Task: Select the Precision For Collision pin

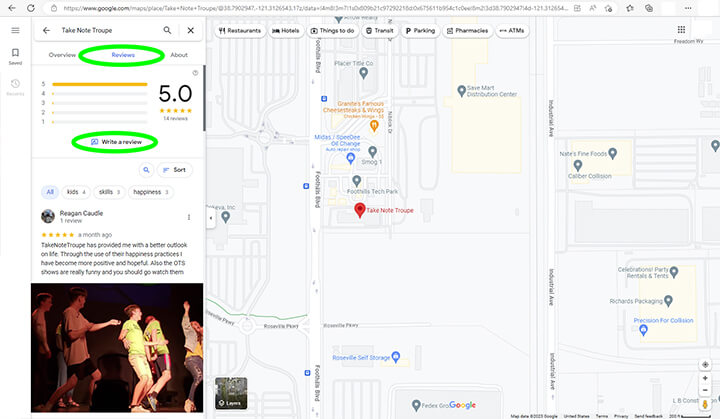Action: point(643,330)
